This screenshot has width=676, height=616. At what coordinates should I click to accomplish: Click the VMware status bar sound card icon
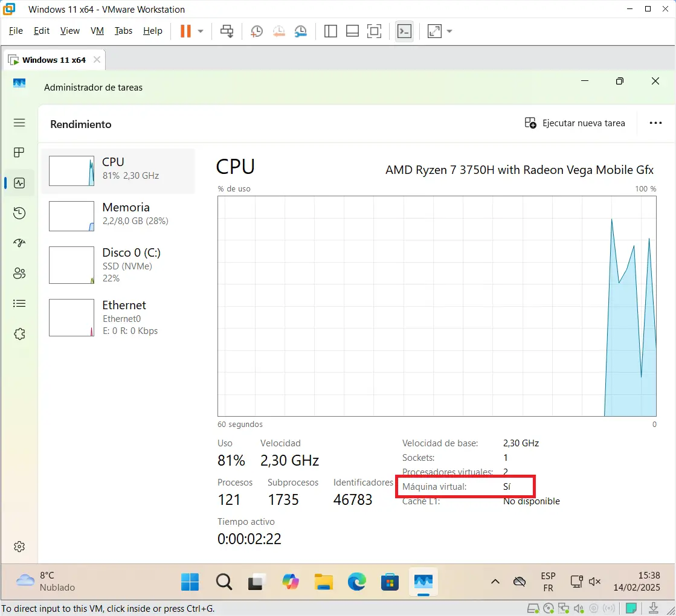point(579,608)
